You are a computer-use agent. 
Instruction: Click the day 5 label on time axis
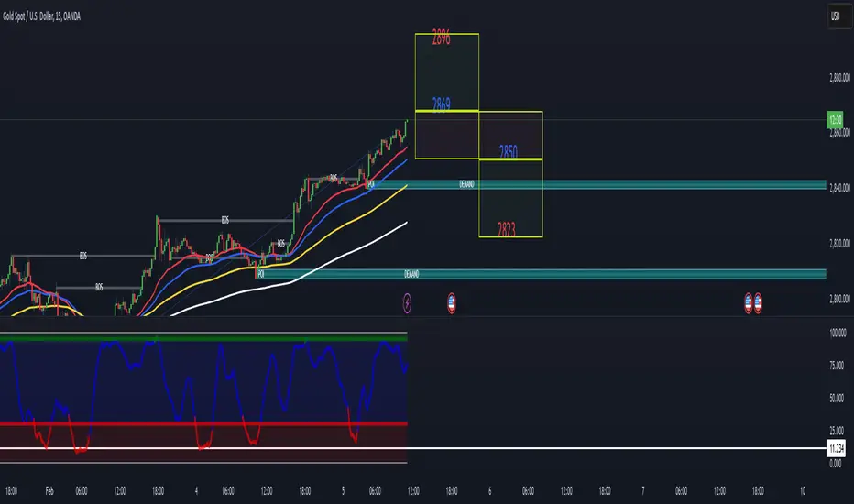343,491
